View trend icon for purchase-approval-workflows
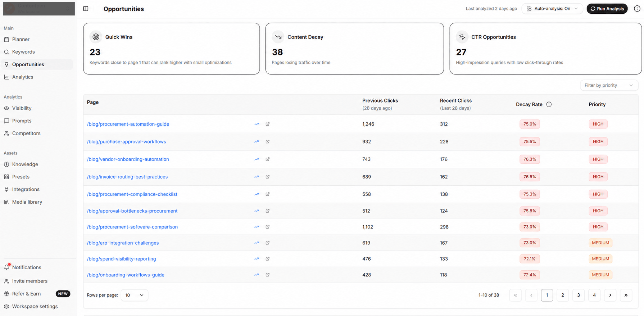The width and height of the screenshot is (644, 316). (257, 142)
